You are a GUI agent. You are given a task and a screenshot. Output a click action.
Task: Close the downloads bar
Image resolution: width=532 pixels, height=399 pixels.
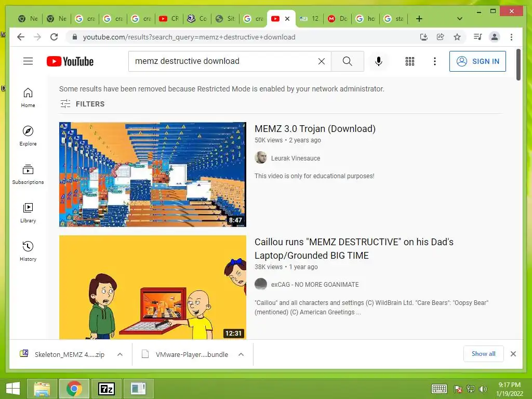[x=513, y=354]
